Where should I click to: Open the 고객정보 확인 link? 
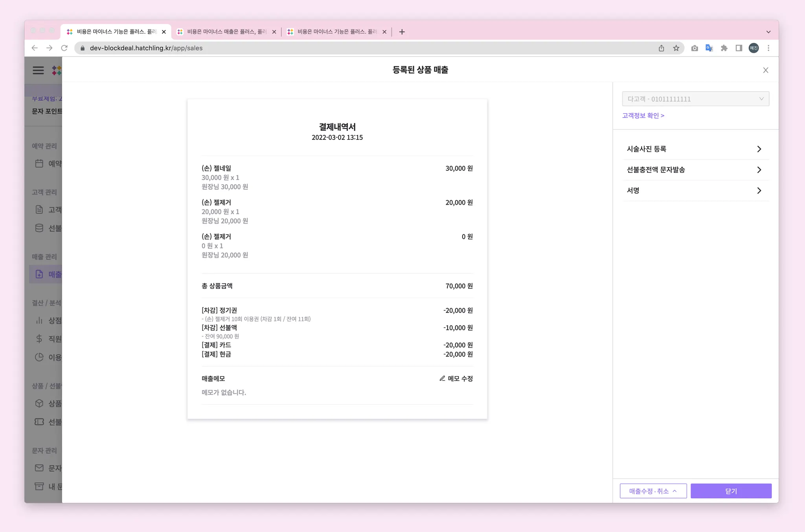pos(643,116)
